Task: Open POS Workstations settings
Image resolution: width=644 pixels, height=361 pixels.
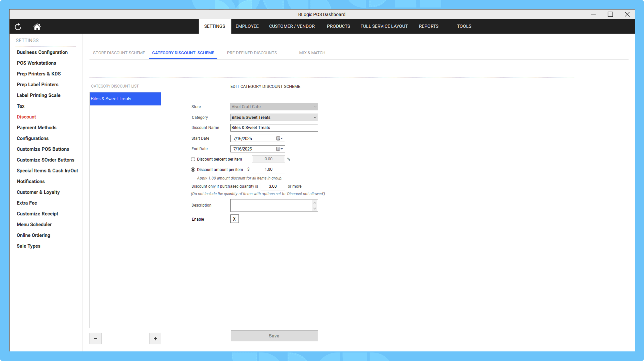Action: coord(36,63)
